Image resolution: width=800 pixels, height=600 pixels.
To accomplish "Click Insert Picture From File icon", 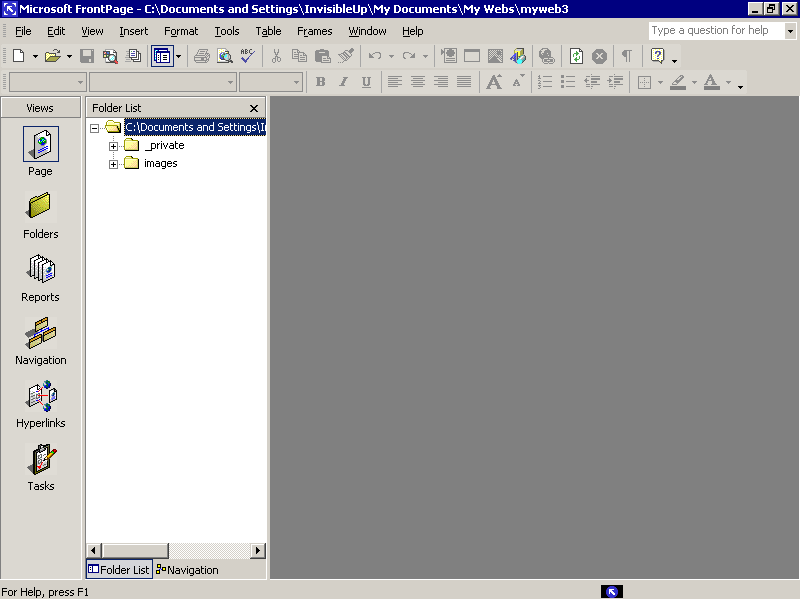I will pos(495,56).
